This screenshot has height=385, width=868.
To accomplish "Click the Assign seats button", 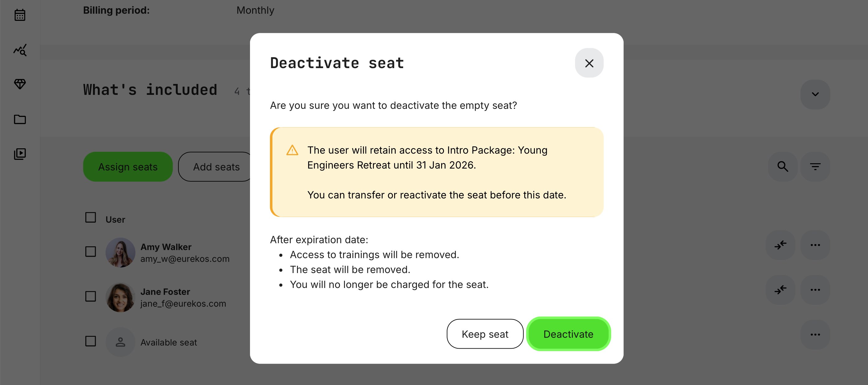I will pos(127,166).
